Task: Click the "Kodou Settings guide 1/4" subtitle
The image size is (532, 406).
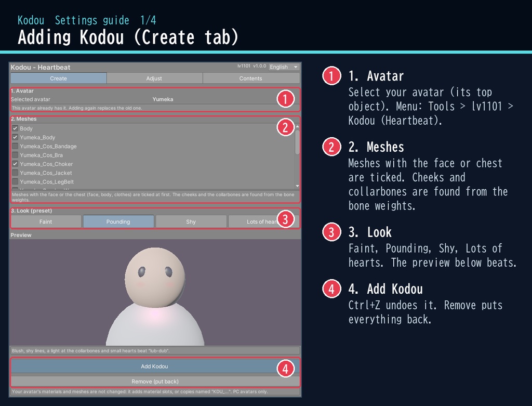Action: point(87,20)
